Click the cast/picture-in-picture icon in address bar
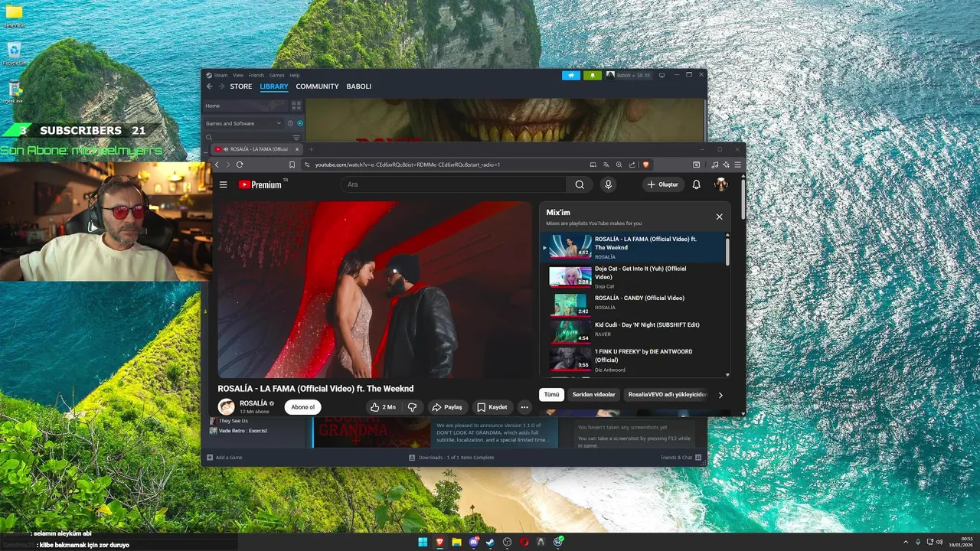The width and height of the screenshot is (980, 551). point(593,165)
